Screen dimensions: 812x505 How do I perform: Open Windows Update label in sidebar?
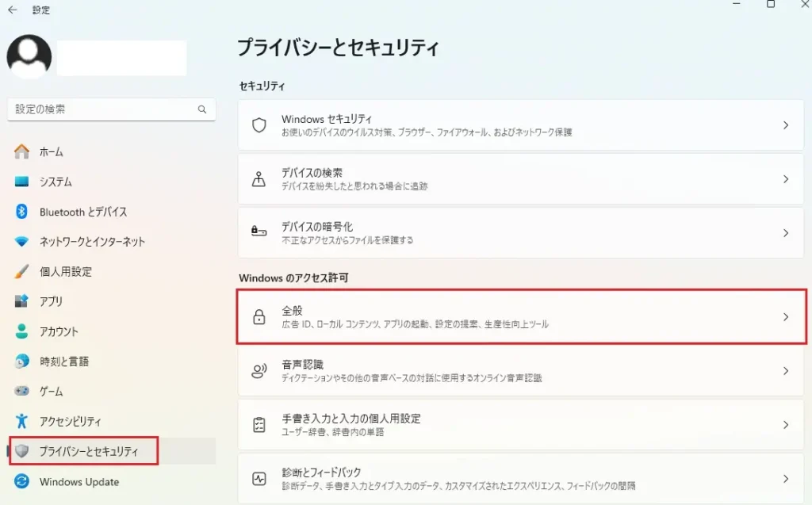click(x=79, y=482)
